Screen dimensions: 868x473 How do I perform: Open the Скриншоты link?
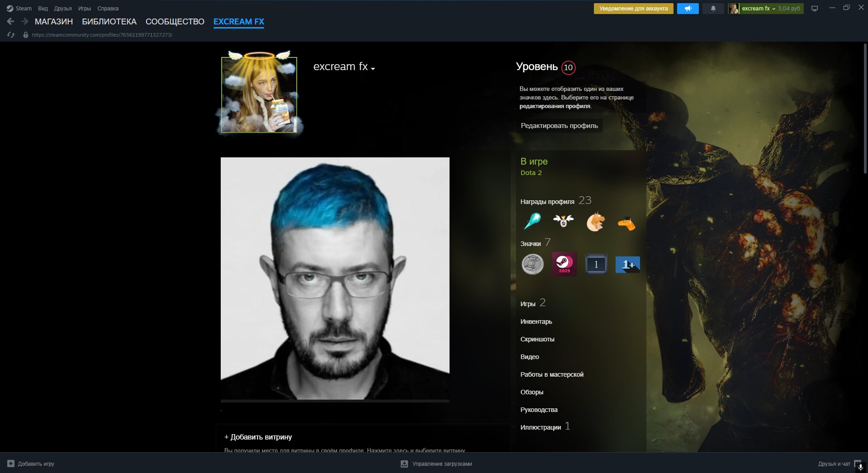537,339
